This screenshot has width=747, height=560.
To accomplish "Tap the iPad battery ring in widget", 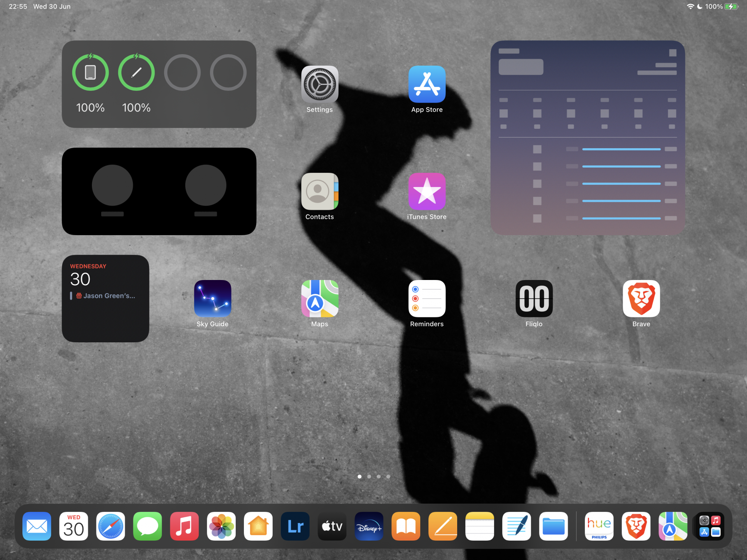I will click(90, 72).
